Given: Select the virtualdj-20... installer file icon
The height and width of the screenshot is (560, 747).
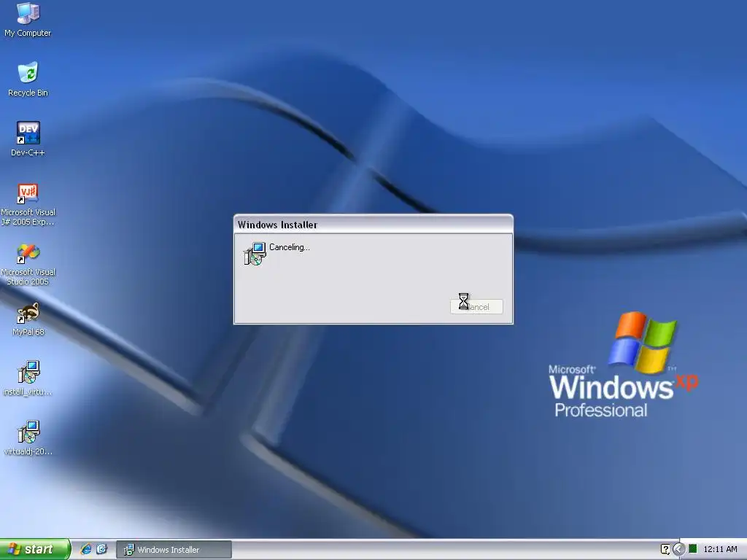Looking at the screenshot, I should (28, 438).
